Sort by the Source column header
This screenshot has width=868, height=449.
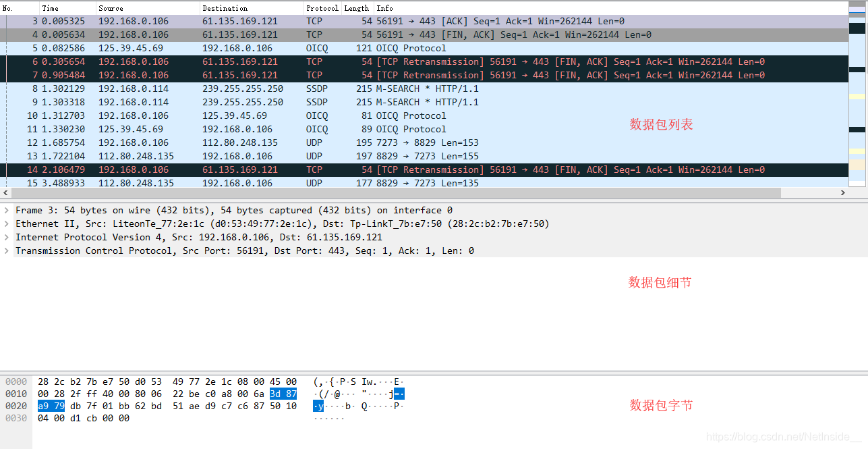(148, 8)
